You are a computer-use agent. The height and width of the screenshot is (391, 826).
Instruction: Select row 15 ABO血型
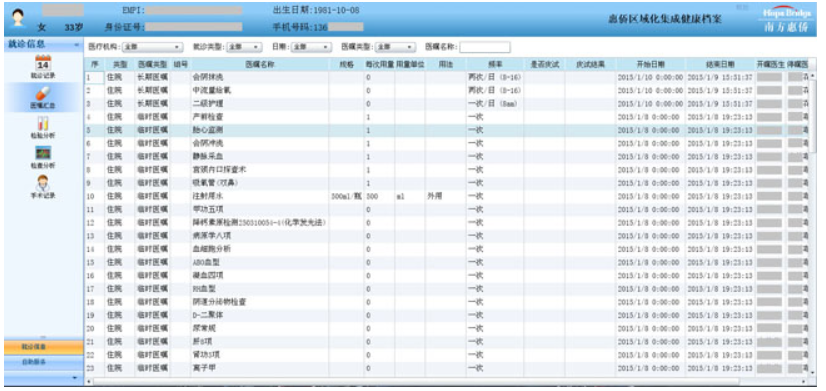[x=447, y=262]
